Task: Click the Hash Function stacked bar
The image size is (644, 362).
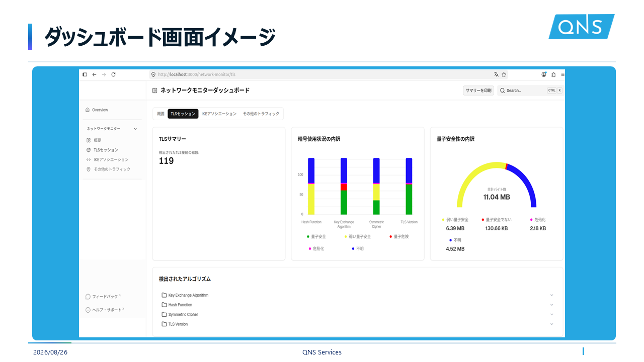Action: [x=311, y=187]
